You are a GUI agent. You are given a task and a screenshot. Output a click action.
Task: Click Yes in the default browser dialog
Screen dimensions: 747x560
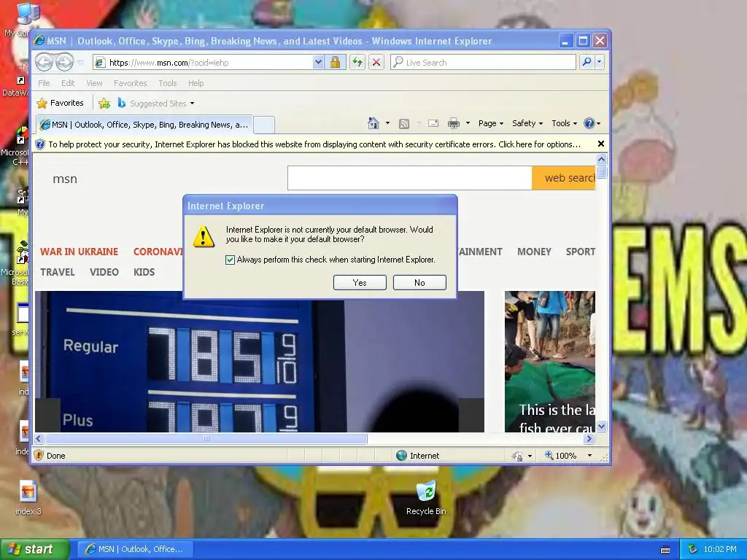360,282
